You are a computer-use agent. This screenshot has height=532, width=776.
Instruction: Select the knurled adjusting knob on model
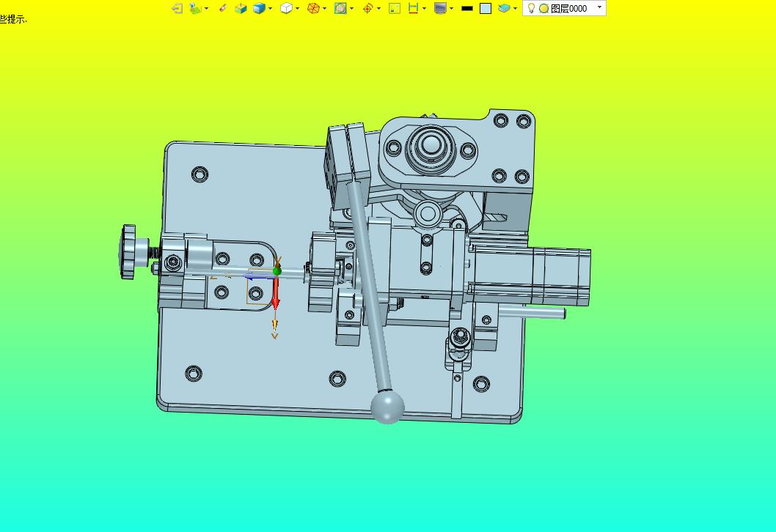128,252
